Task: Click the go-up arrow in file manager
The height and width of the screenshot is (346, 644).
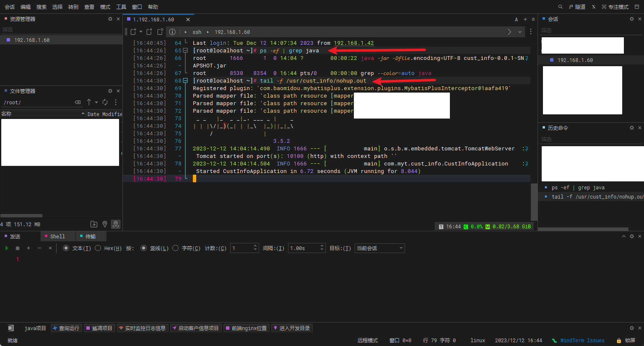Action: click(89, 102)
